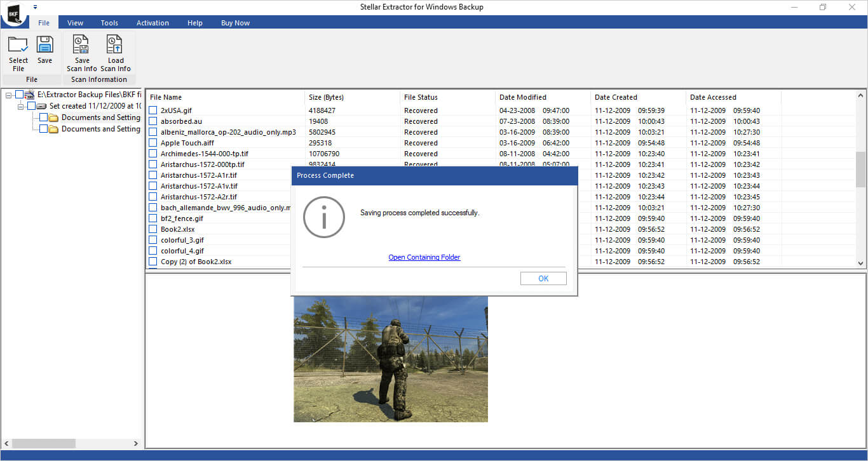Click the bach_allemande_bwv_996_audio_only file name

pyautogui.click(x=226, y=208)
